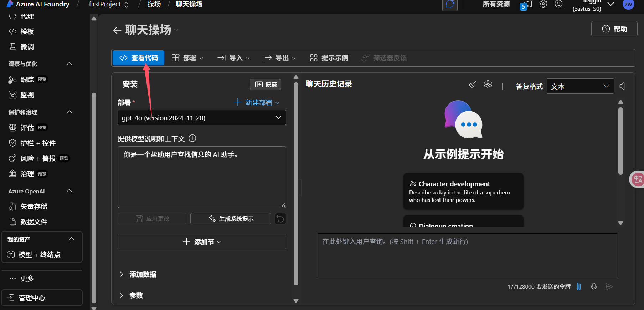Viewport: 644px width, 310px height.
Task: Open the firstProject switcher
Action: pos(109,4)
